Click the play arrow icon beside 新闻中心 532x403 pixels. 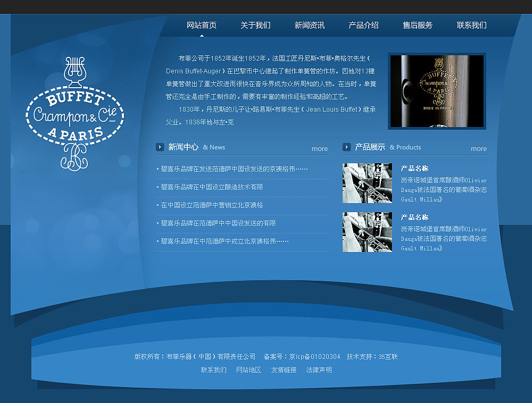coord(160,147)
